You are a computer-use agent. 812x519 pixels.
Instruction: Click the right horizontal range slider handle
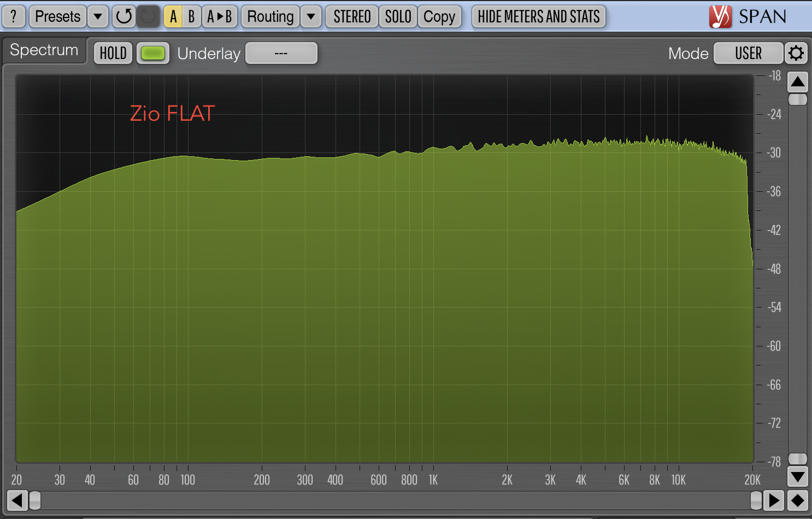click(756, 500)
